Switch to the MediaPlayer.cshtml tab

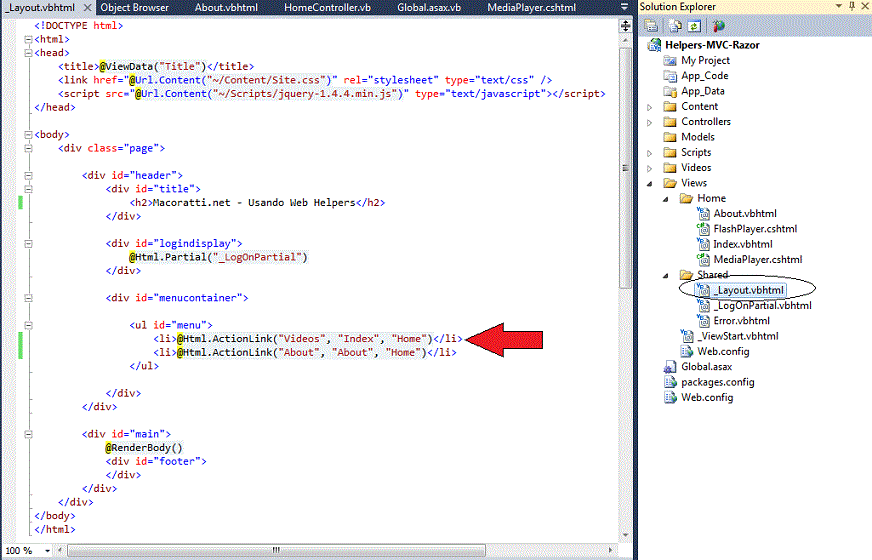point(531,8)
